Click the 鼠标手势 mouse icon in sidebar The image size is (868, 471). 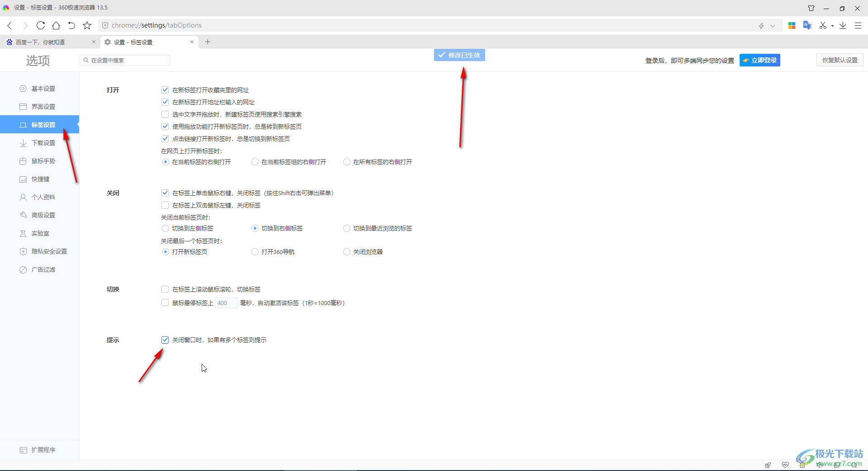point(23,161)
